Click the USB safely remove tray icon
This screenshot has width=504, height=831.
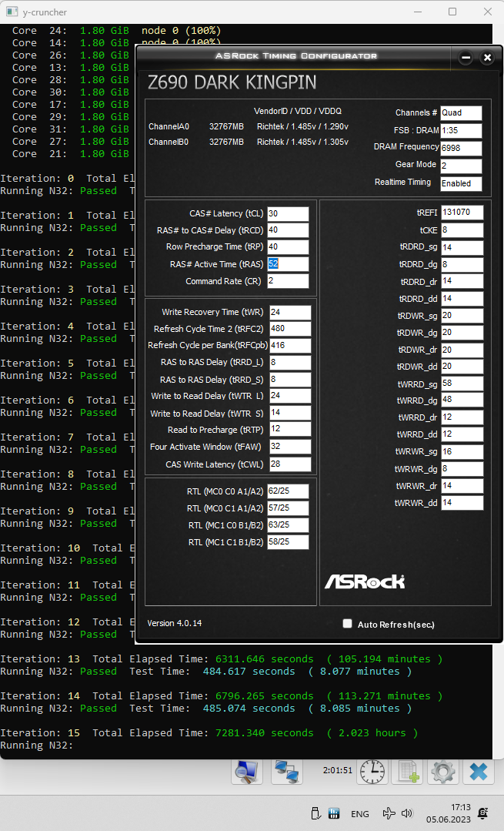[x=315, y=813]
